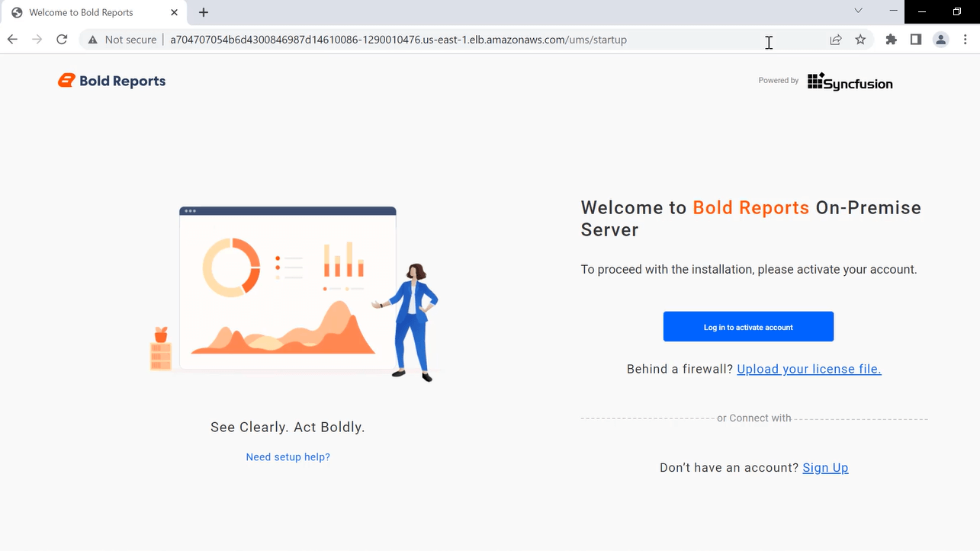Open the Chrome profile avatar

(941, 40)
